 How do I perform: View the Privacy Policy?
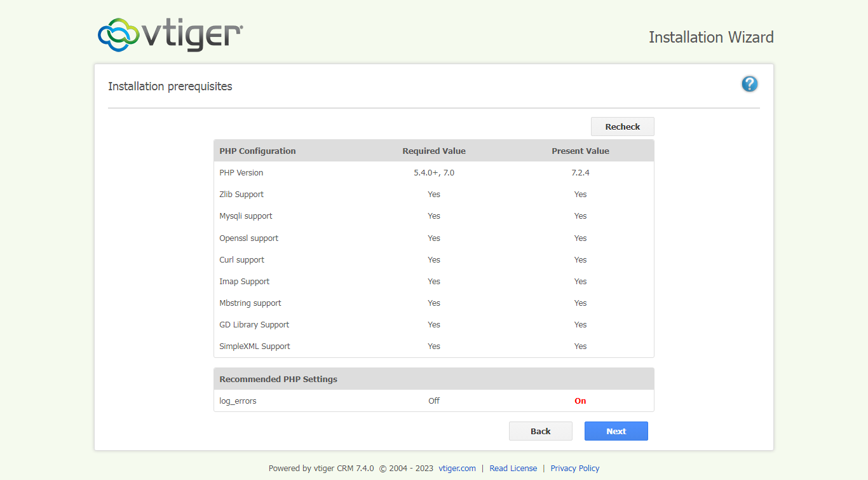point(574,468)
